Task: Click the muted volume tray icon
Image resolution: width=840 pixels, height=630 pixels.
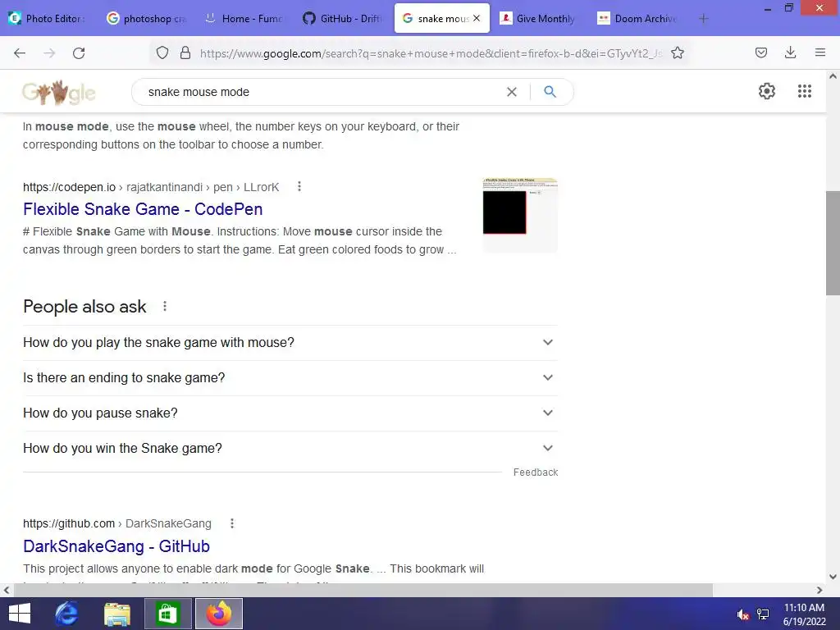Action: tap(742, 614)
